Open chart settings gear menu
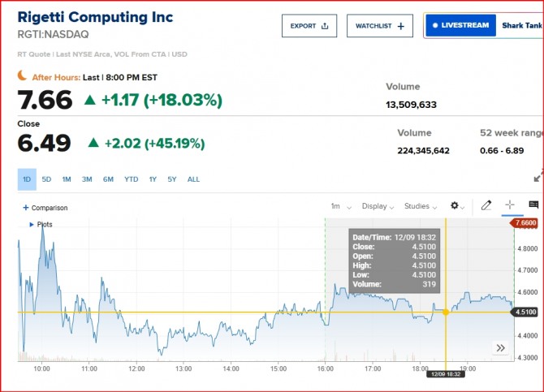544x392 pixels. coord(455,206)
